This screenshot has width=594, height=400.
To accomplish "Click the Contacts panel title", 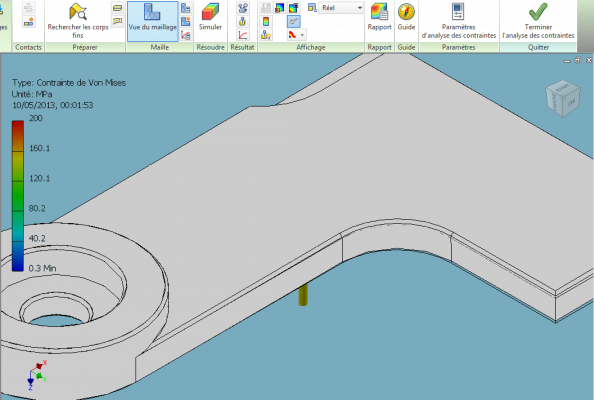I will [x=28, y=47].
